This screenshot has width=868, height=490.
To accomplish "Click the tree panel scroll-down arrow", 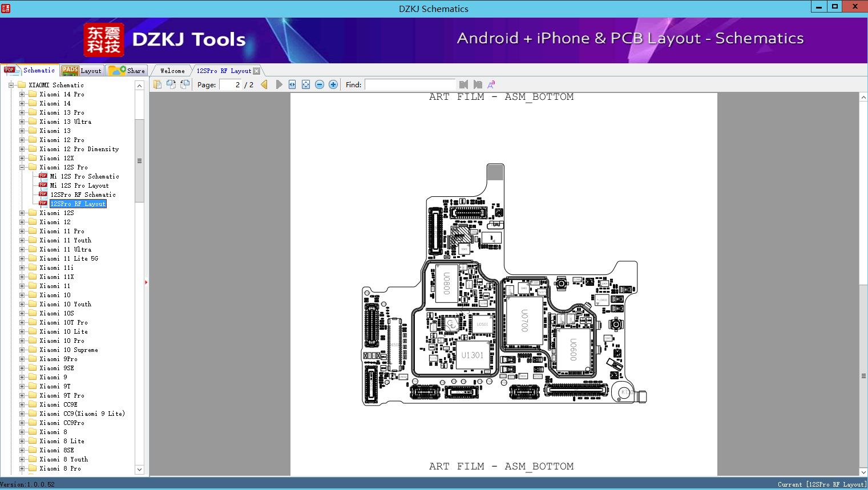I will tap(139, 469).
